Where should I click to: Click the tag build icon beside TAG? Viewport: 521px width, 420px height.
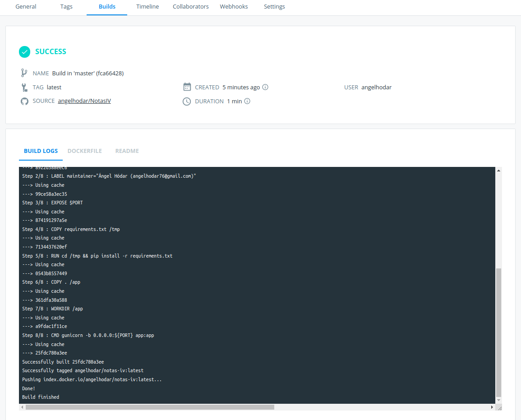pos(24,88)
